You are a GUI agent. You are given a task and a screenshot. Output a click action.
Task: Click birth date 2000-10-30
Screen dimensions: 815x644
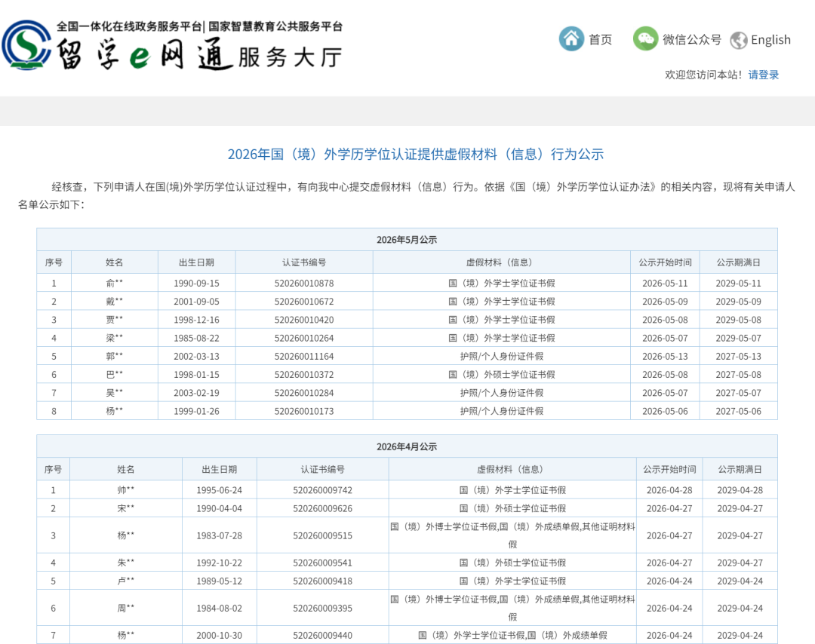click(220, 635)
